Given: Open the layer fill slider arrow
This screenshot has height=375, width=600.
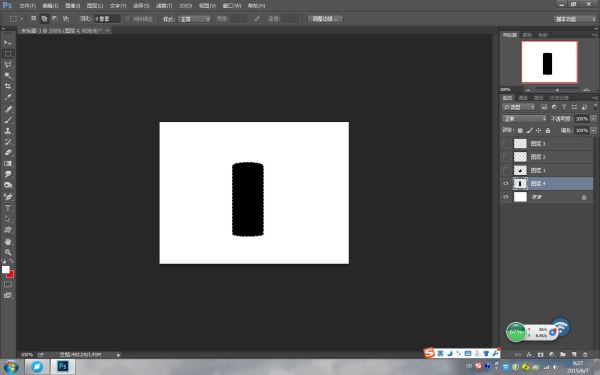Looking at the screenshot, I should pyautogui.click(x=593, y=130).
